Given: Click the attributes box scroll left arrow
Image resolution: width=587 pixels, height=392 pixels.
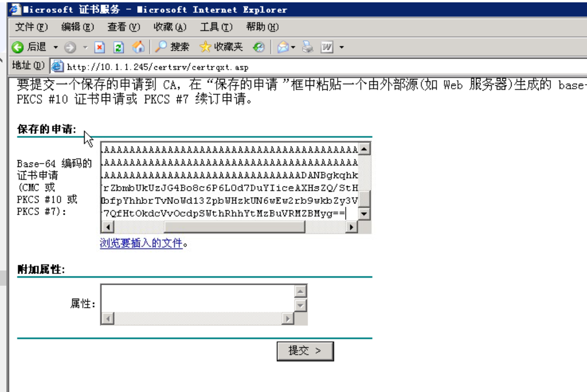Looking at the screenshot, I should [108, 318].
